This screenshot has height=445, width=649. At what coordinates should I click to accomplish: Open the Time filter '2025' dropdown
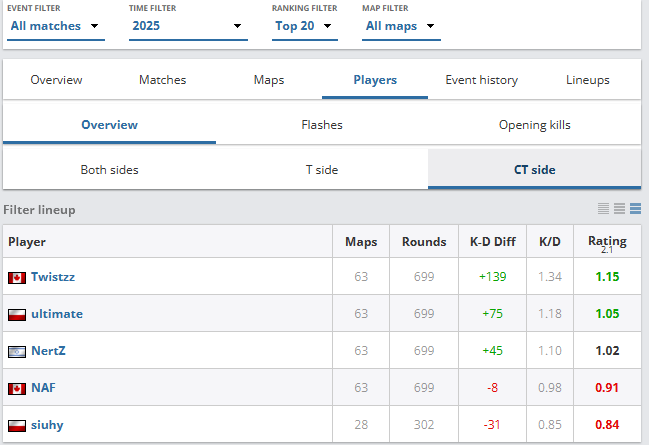tap(188, 26)
